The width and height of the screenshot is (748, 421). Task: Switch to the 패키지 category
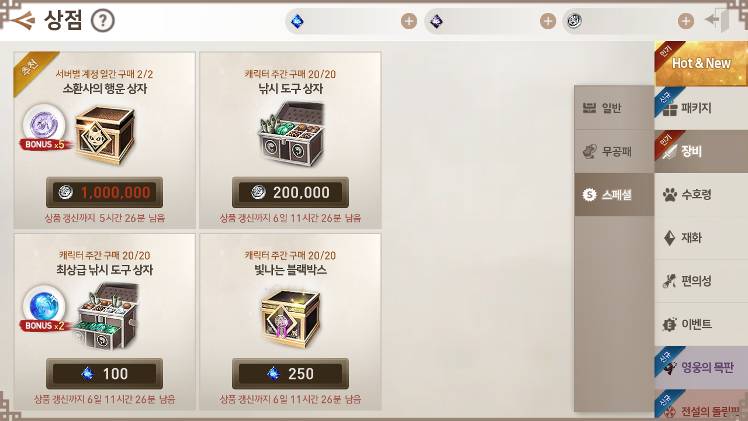(701, 108)
